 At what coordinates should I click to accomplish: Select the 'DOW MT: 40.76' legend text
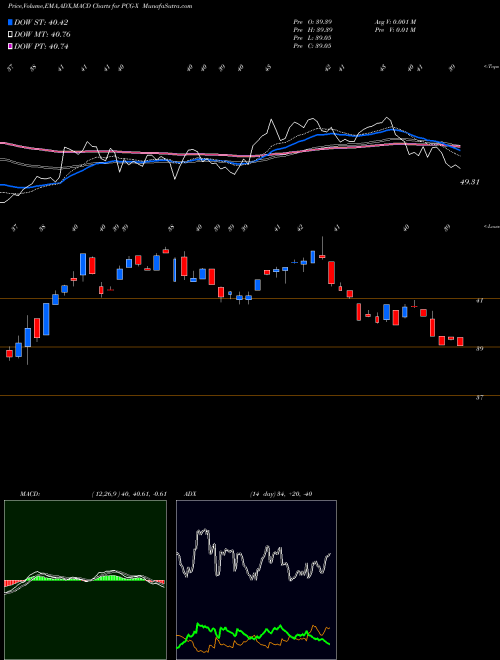point(42,35)
